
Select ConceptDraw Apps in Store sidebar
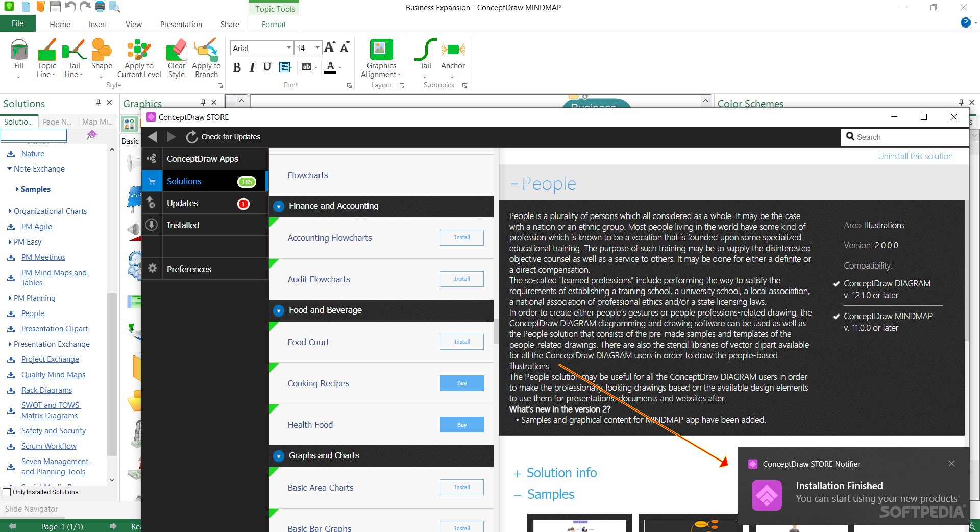205,159
